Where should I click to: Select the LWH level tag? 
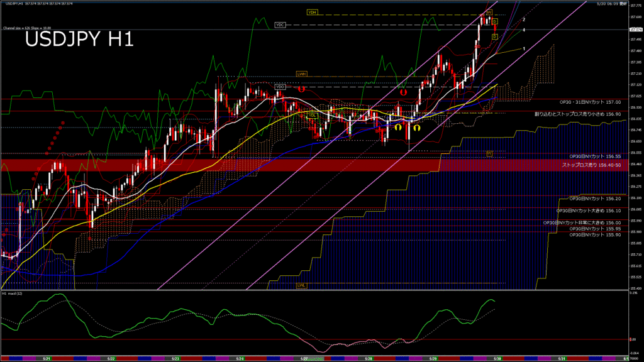click(302, 74)
